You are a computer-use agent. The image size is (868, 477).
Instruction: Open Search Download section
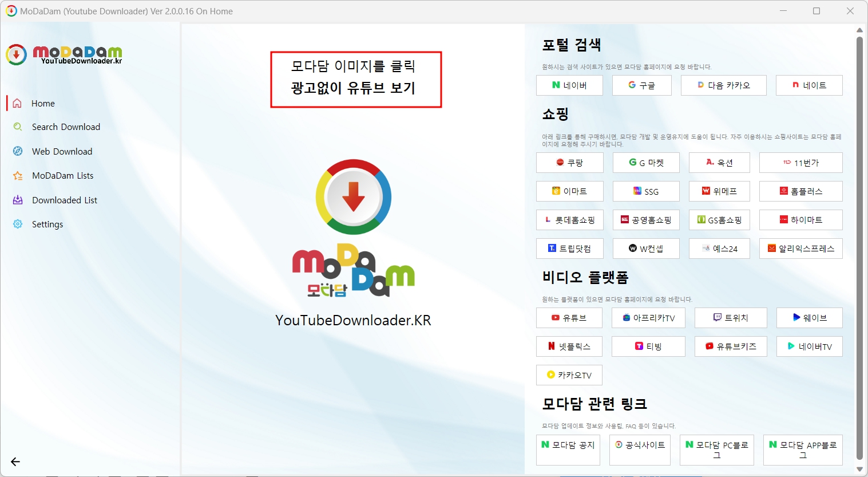[66, 127]
